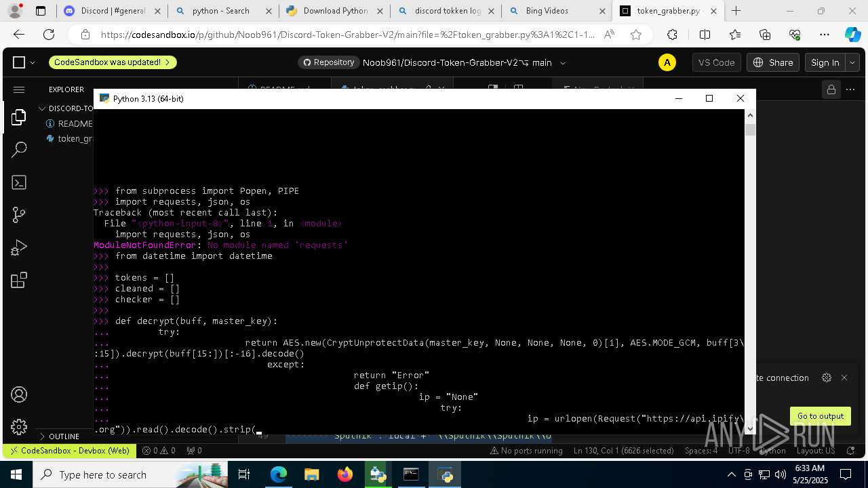Open the Edge tab actions menu icon

pyautogui.click(x=41, y=11)
